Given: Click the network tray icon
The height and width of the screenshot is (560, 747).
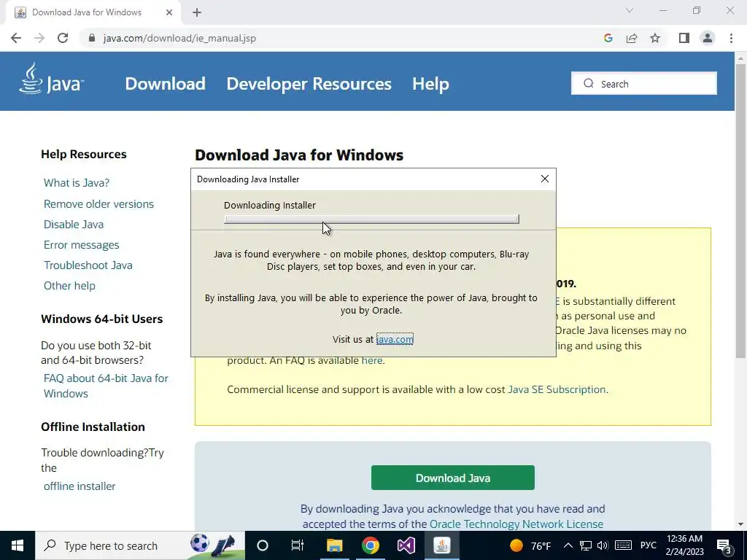Looking at the screenshot, I should click(x=586, y=545).
